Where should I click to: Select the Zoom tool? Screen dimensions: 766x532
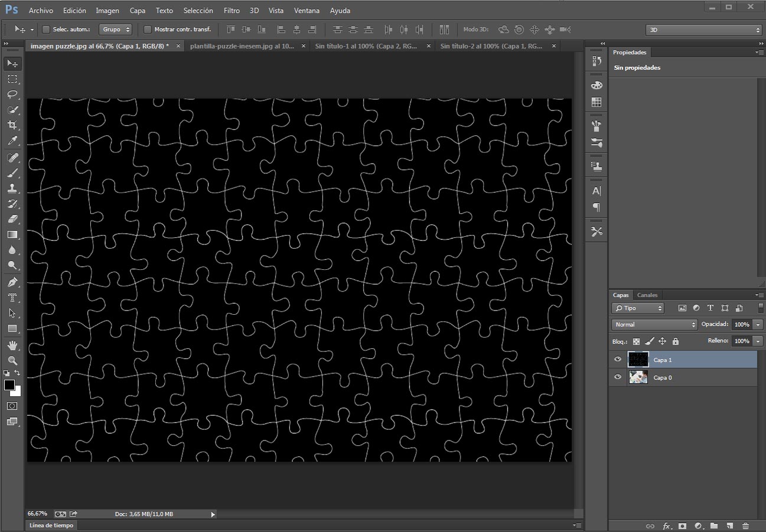point(12,360)
